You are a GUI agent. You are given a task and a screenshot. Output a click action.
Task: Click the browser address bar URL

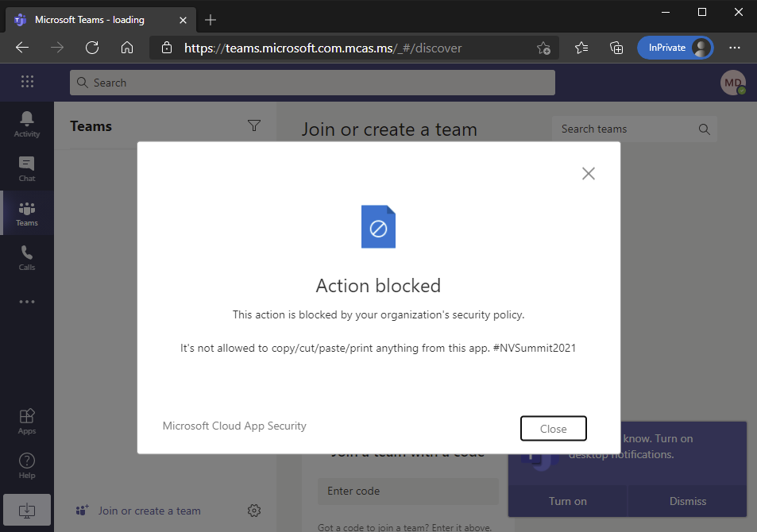323,48
